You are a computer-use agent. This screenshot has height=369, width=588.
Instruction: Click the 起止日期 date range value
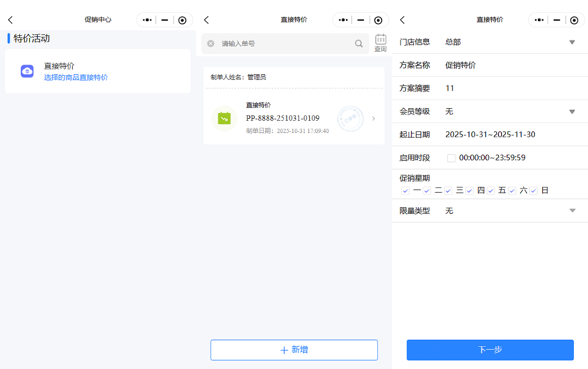tap(490, 134)
